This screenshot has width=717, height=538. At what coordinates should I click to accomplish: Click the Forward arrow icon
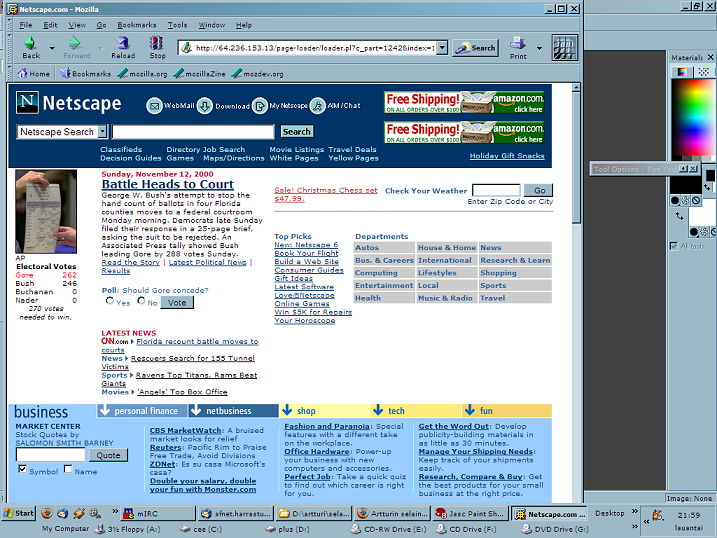[x=75, y=43]
